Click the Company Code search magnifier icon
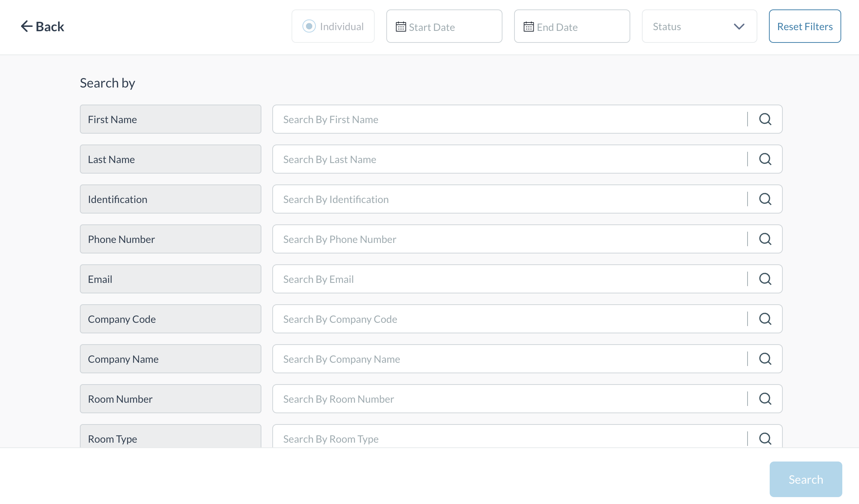 (x=765, y=319)
